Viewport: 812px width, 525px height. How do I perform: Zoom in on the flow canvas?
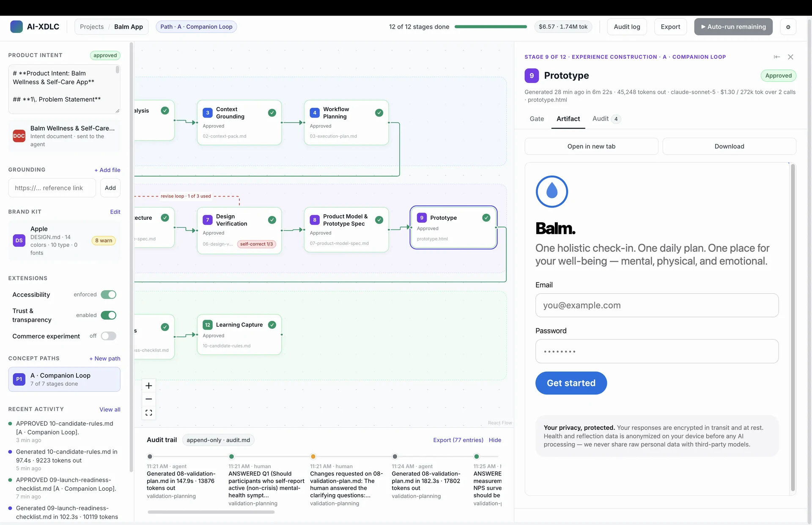pos(149,386)
